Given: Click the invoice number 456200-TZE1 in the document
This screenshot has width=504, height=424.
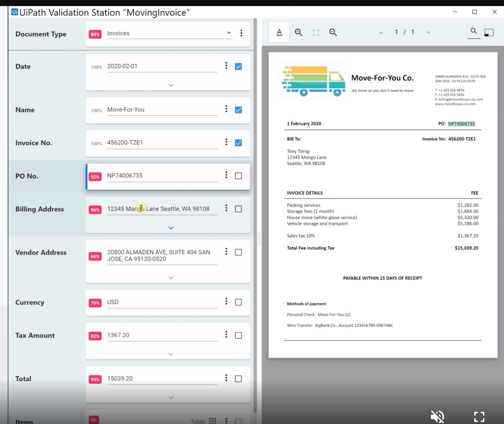Looking at the screenshot, I should click(462, 139).
